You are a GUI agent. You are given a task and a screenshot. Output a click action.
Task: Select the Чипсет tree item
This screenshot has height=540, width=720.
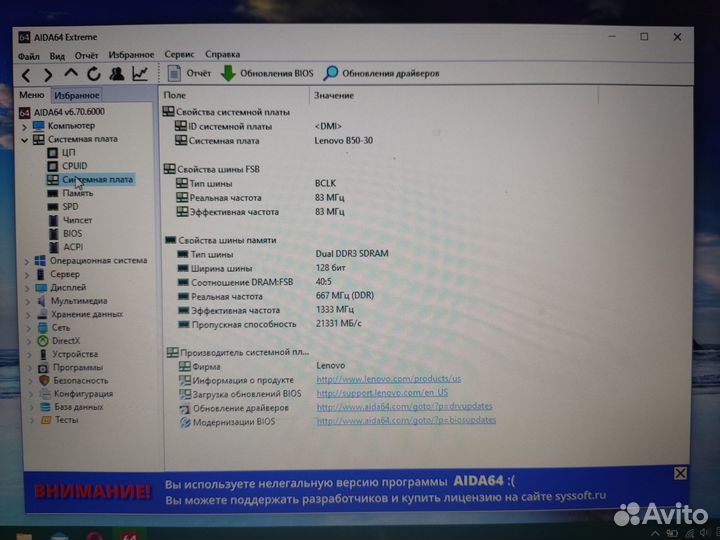[x=77, y=220]
